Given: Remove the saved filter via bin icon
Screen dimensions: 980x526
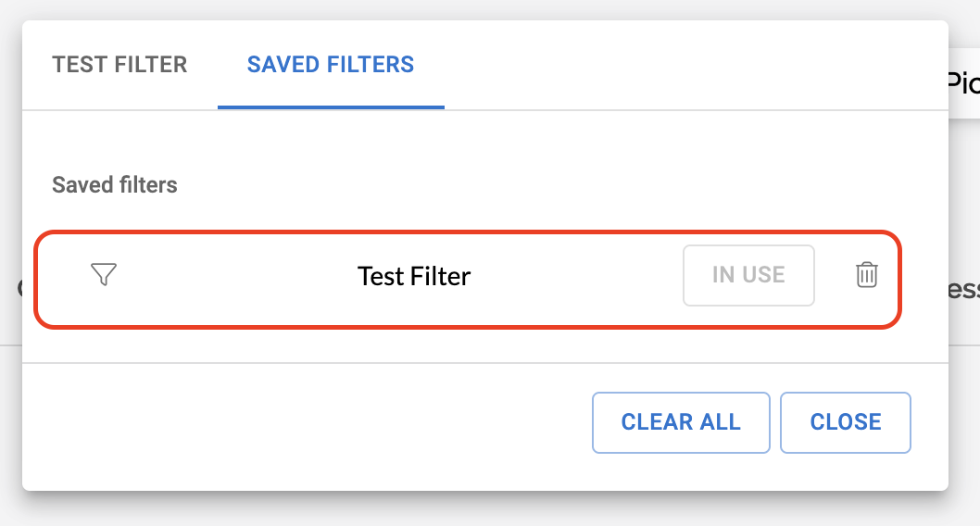Looking at the screenshot, I should click(x=866, y=275).
